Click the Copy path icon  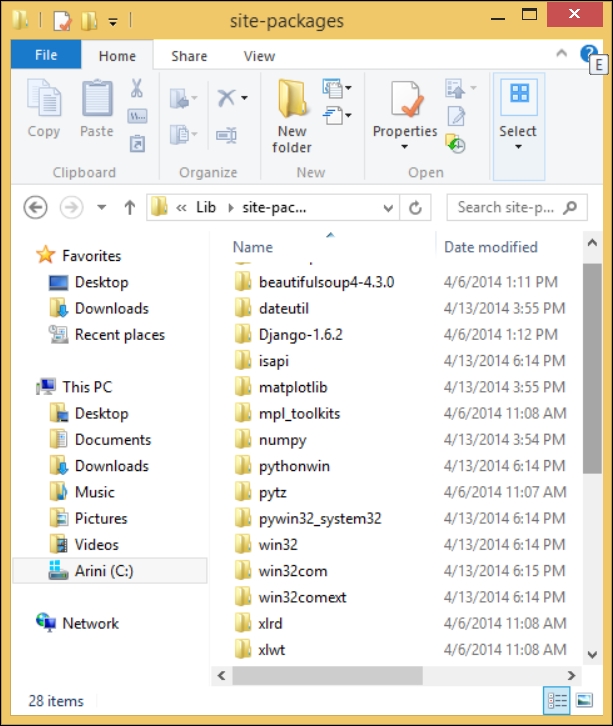(138, 116)
